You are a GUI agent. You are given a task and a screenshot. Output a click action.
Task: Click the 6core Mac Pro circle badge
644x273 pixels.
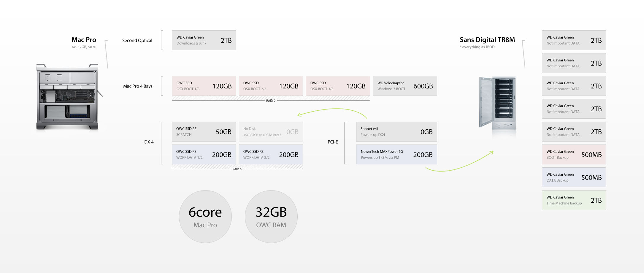[x=205, y=217]
